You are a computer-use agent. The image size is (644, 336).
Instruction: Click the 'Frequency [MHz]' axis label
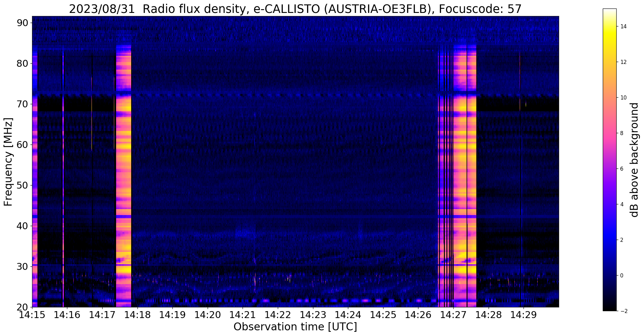(8, 162)
